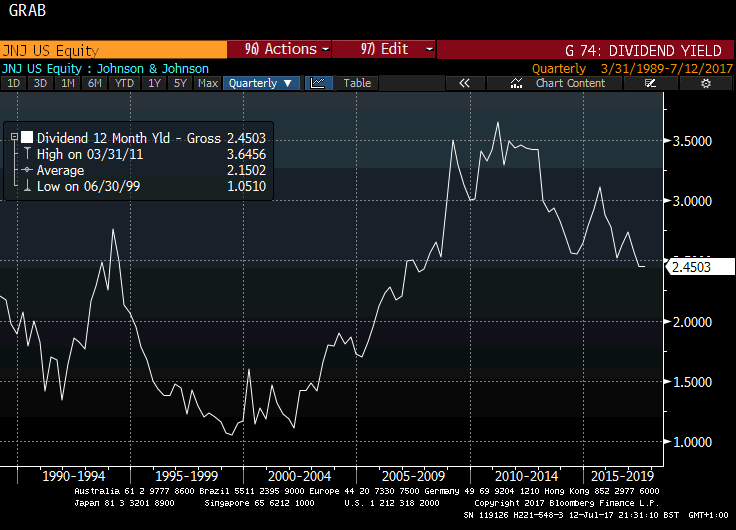Open the Quarterly periodicity dropdown
The height and width of the screenshot is (530, 736).
[x=261, y=83]
